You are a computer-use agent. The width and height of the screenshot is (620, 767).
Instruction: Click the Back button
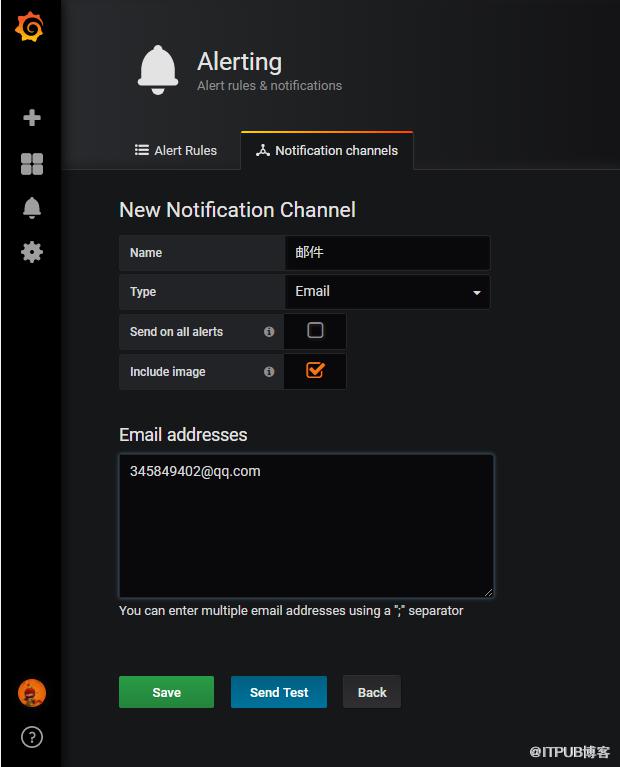[x=372, y=692]
